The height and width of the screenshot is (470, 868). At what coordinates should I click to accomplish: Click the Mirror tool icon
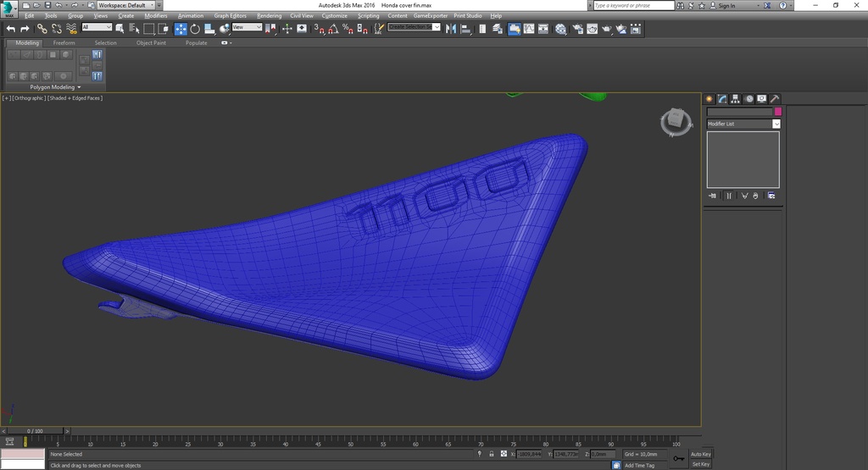click(451, 29)
